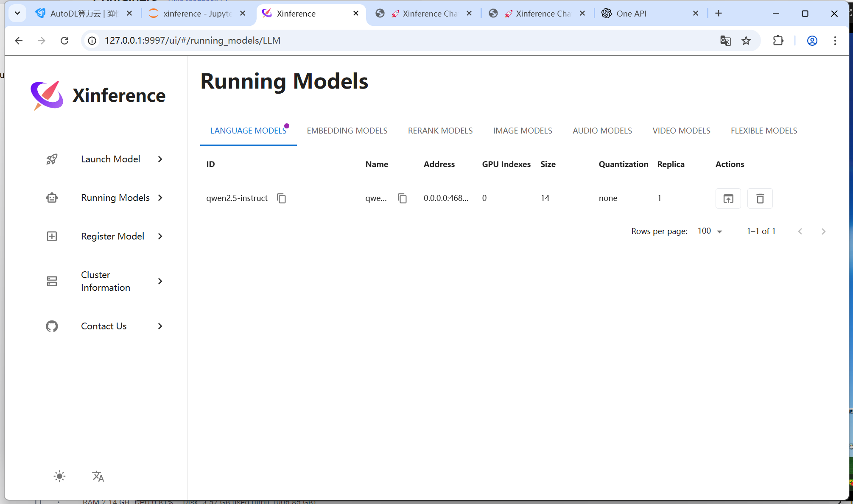Delete the running qwen2.5-instruct model
The height and width of the screenshot is (504, 853).
pos(760,198)
